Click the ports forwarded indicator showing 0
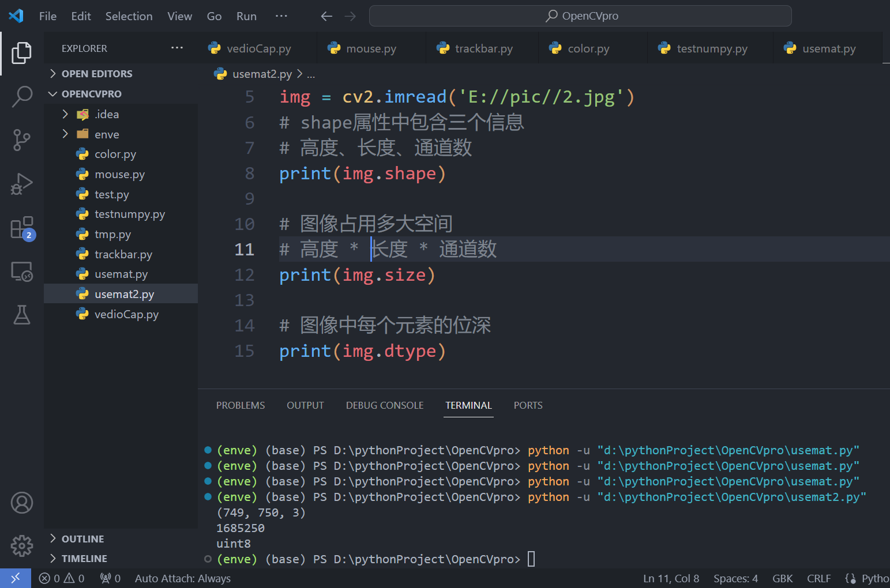890x588 pixels. coord(110,578)
